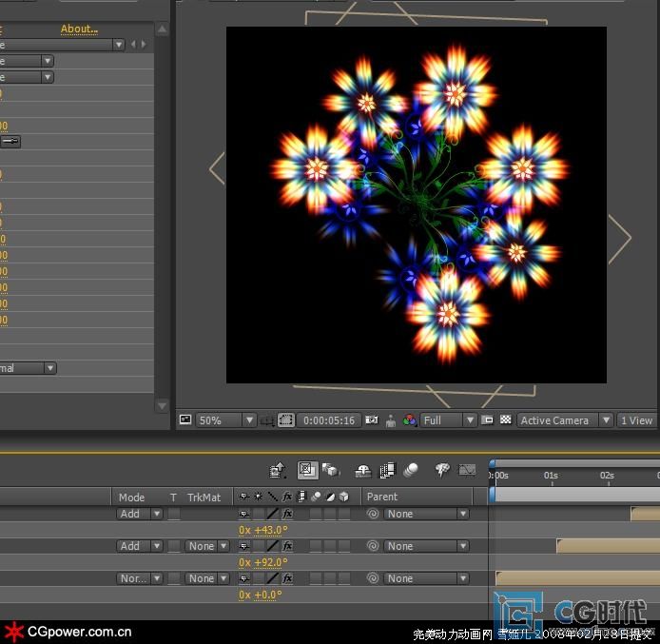The width and height of the screenshot is (660, 644).
Task: Click the Mode column header
Action: tap(132, 498)
